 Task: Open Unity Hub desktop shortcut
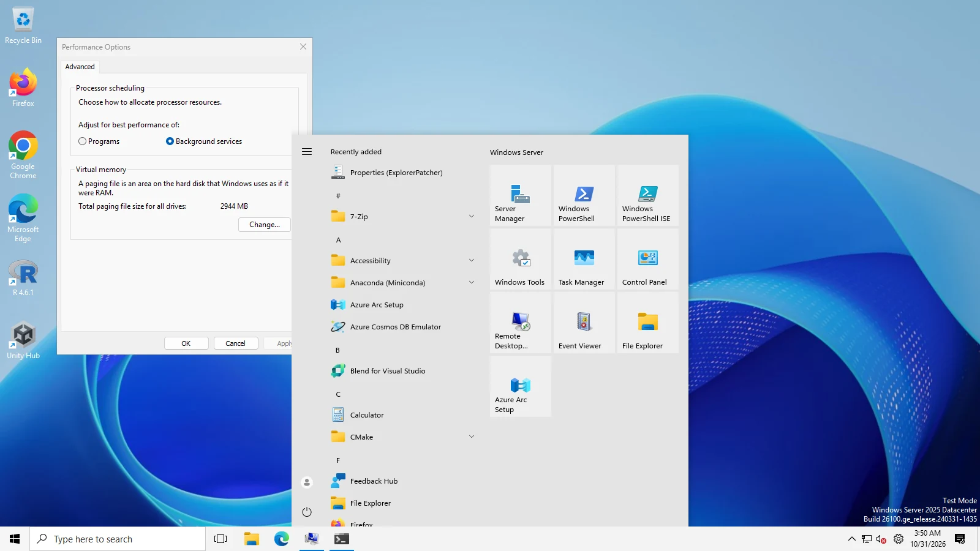click(x=23, y=341)
